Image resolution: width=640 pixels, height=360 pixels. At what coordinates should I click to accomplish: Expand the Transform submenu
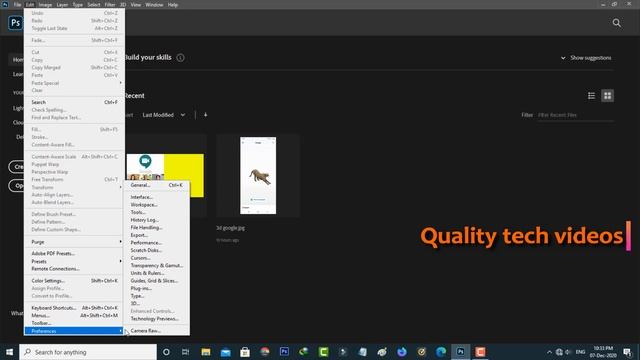coord(74,187)
